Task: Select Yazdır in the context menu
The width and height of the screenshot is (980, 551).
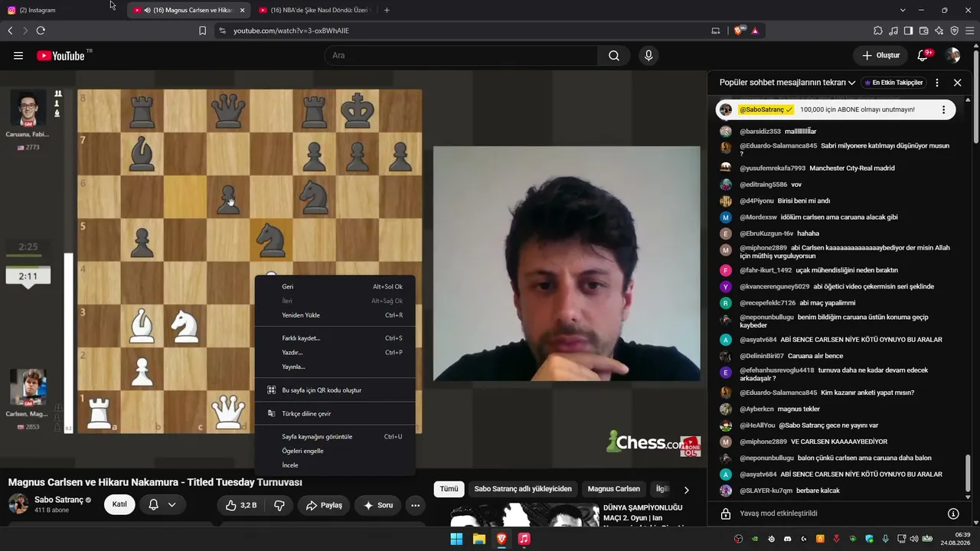Action: [335, 353]
